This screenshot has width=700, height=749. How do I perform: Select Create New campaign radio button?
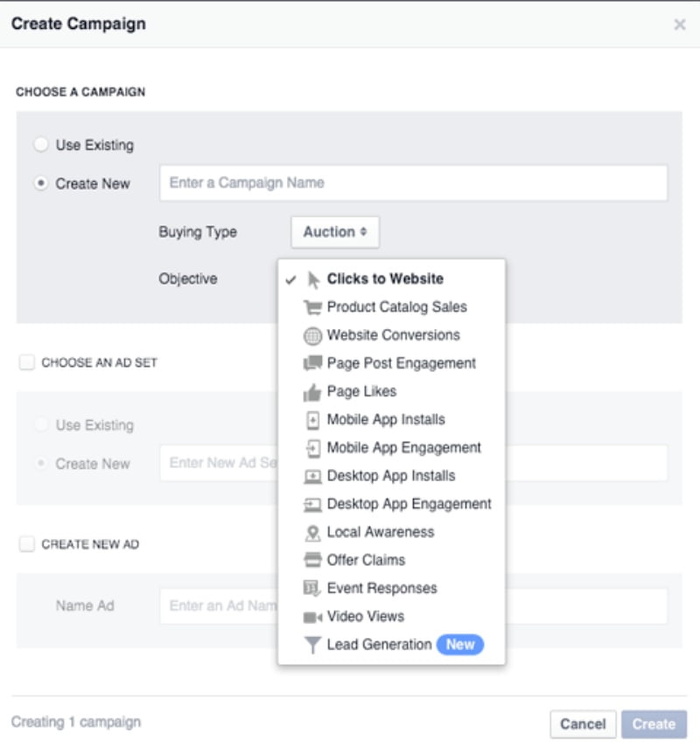[41, 184]
